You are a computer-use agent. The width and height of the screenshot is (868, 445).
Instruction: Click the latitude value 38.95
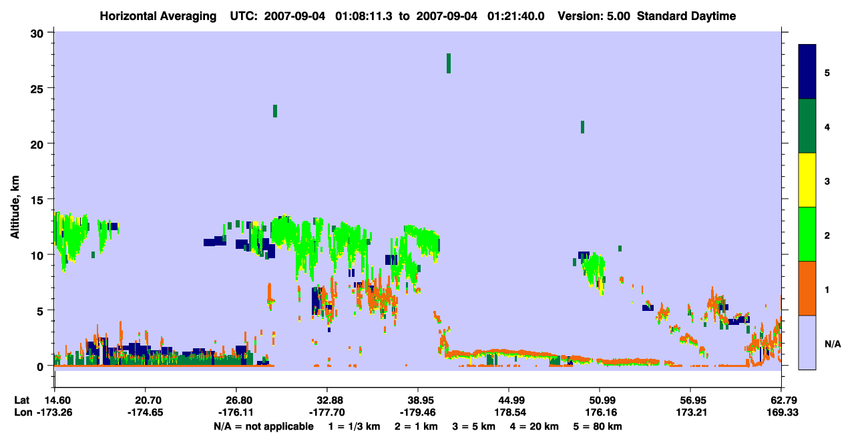click(418, 400)
